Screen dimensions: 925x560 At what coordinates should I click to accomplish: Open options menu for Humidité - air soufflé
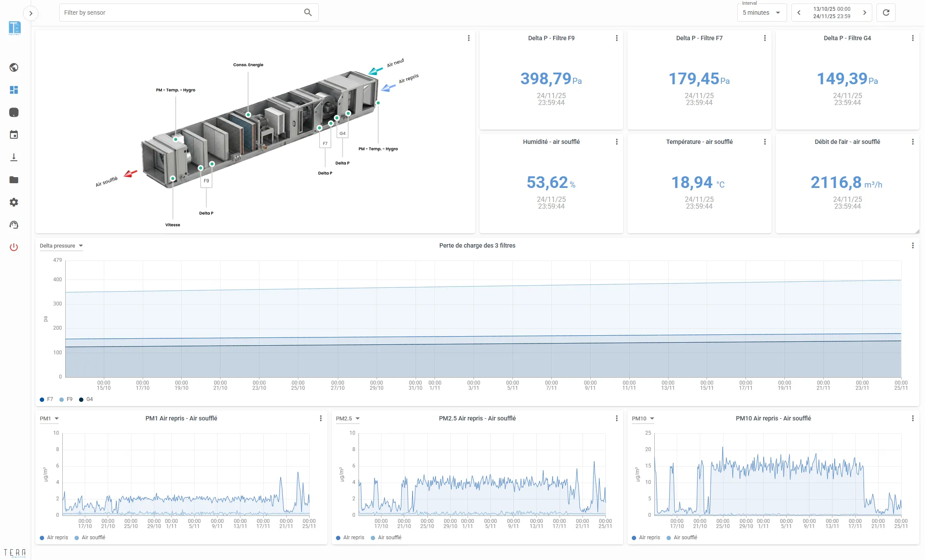tap(617, 142)
